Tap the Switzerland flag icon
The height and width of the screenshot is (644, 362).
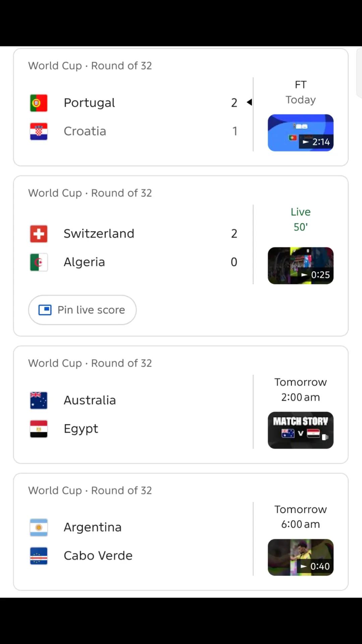tap(39, 233)
